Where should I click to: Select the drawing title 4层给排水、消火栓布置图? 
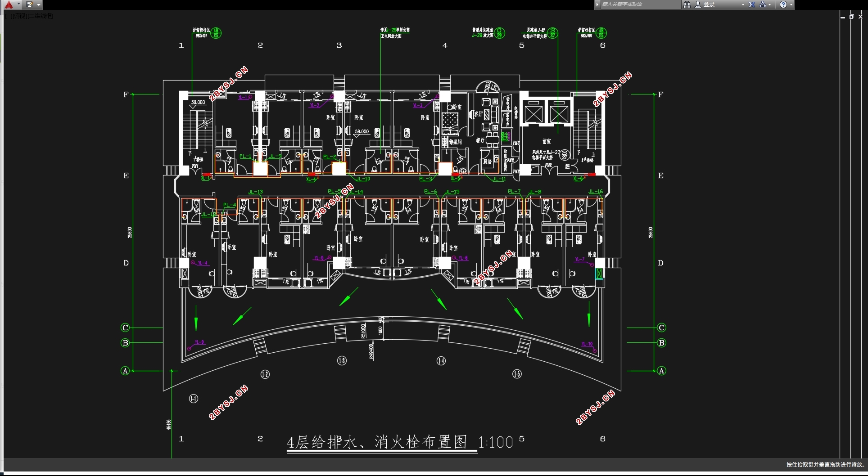pos(377,442)
